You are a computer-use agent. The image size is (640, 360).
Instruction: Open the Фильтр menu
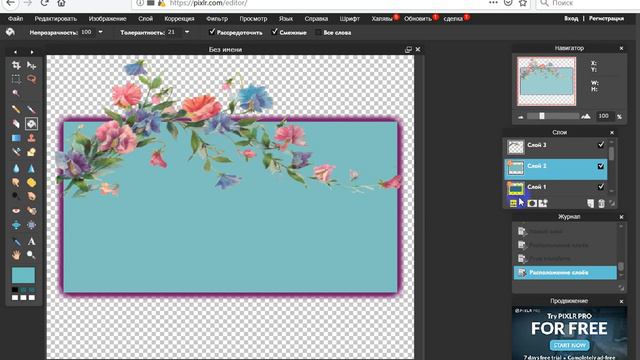click(x=217, y=19)
